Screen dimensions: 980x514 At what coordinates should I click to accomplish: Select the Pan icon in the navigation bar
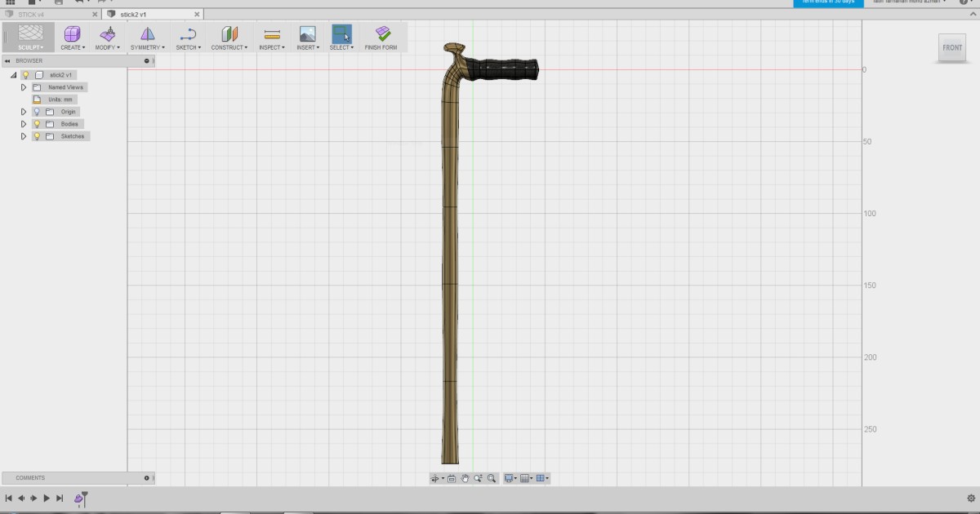(466, 478)
